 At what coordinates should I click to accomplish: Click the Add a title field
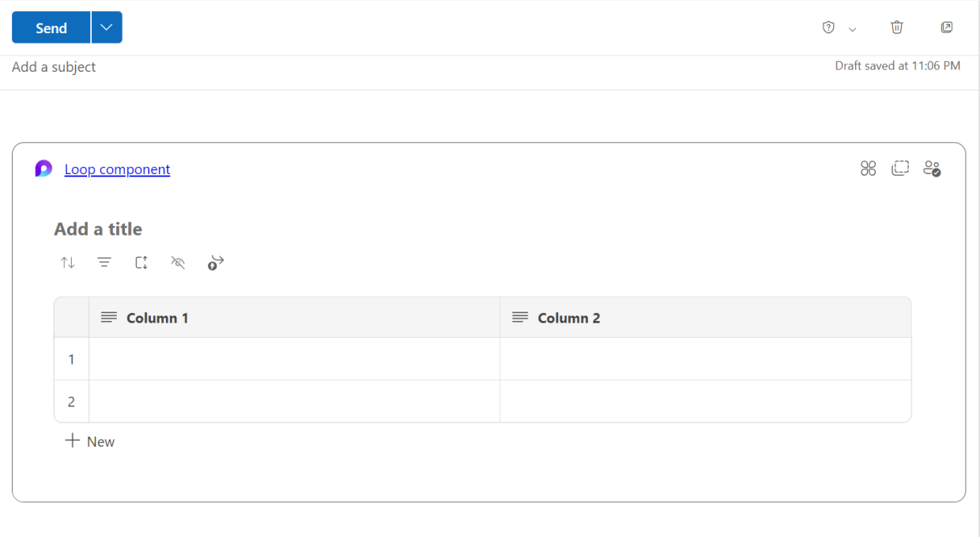tap(97, 229)
